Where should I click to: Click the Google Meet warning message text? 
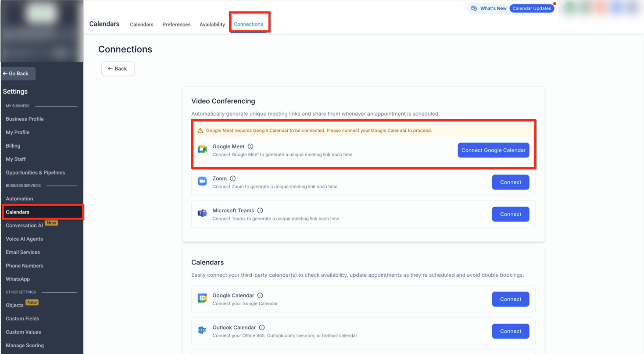[319, 131]
